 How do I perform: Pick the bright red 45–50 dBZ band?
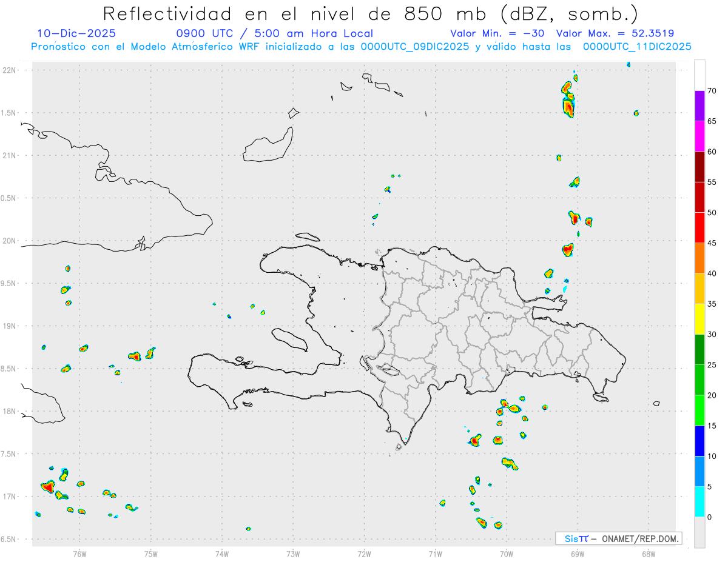(699, 227)
